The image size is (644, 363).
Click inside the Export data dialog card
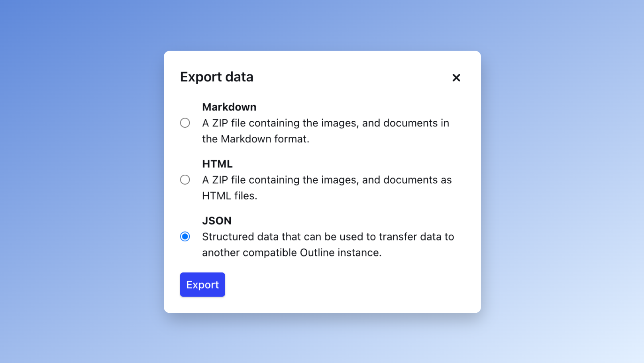[x=322, y=181]
